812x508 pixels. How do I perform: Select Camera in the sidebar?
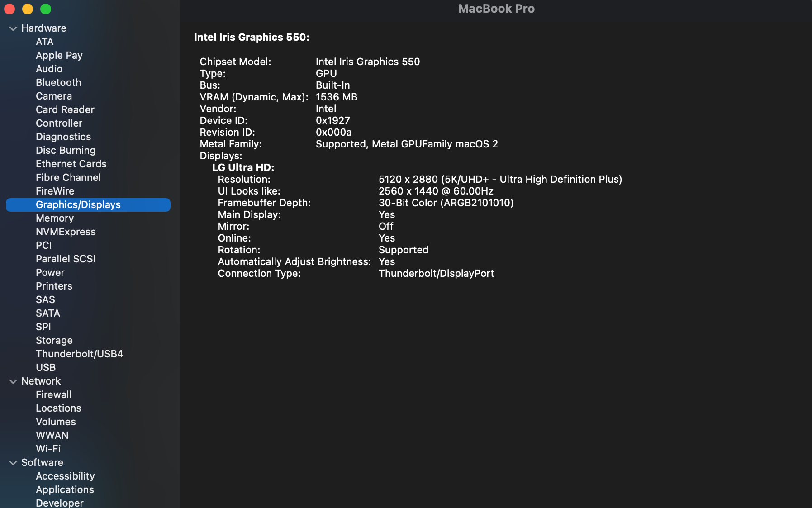click(54, 96)
